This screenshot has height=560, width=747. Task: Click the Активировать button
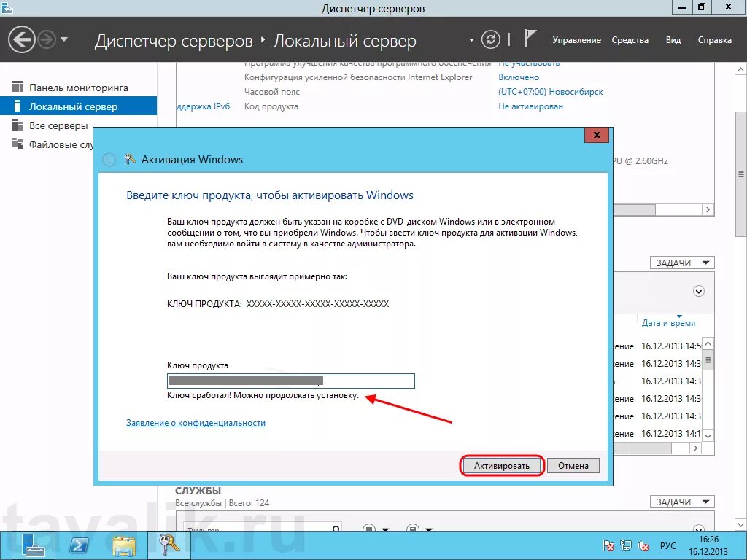502,466
